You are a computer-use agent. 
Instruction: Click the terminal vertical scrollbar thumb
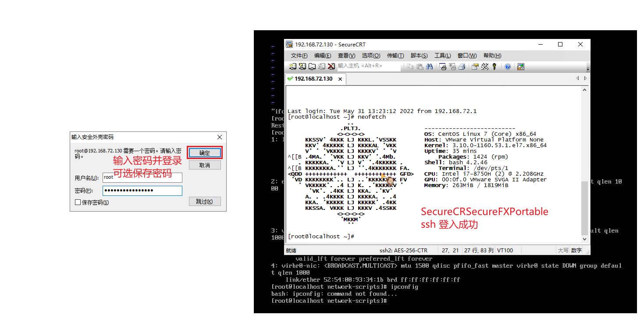coord(584,208)
